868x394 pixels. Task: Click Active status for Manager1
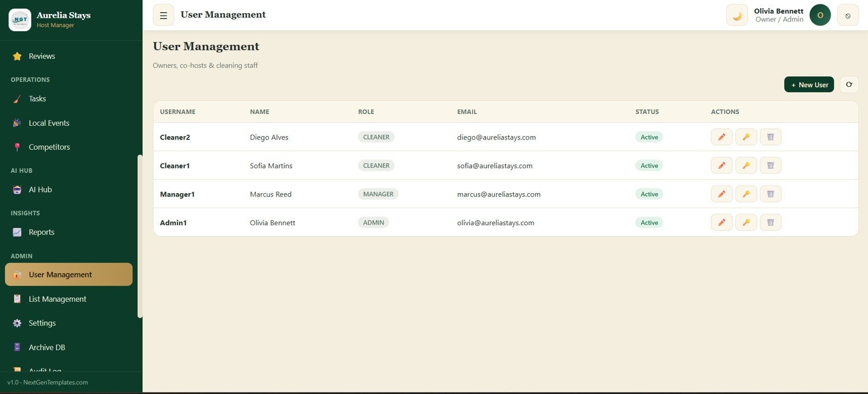(x=649, y=194)
